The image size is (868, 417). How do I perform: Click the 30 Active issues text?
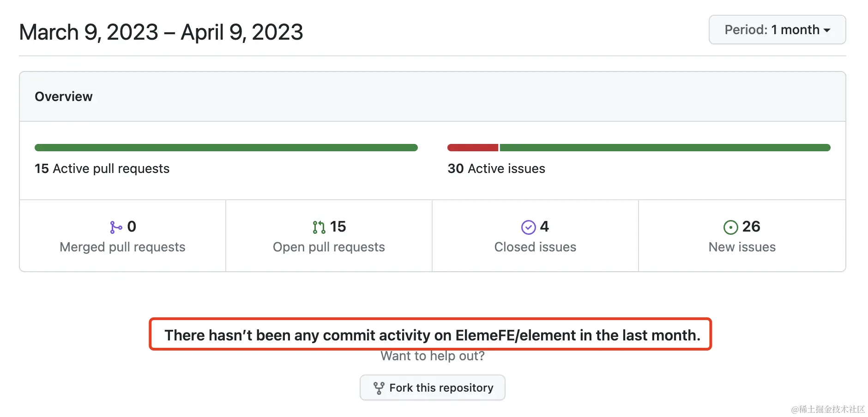tap(496, 169)
